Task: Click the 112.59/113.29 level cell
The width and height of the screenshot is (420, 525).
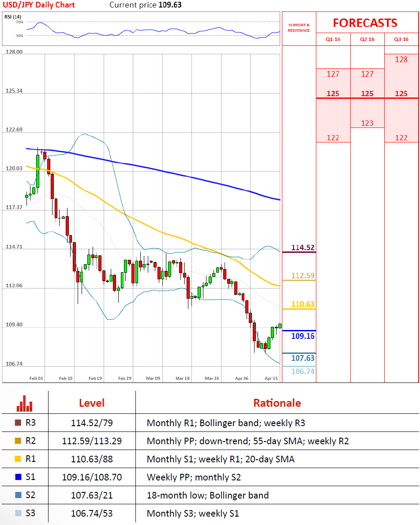Action: [92, 441]
